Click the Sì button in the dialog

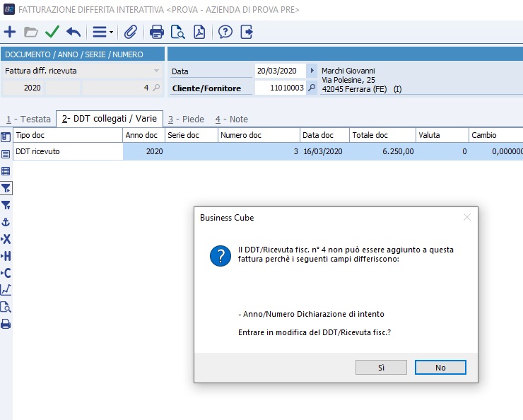(x=381, y=367)
